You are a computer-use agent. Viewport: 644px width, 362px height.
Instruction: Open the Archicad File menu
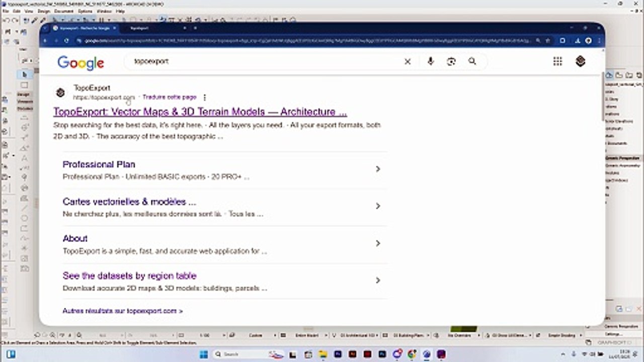coord(5,11)
